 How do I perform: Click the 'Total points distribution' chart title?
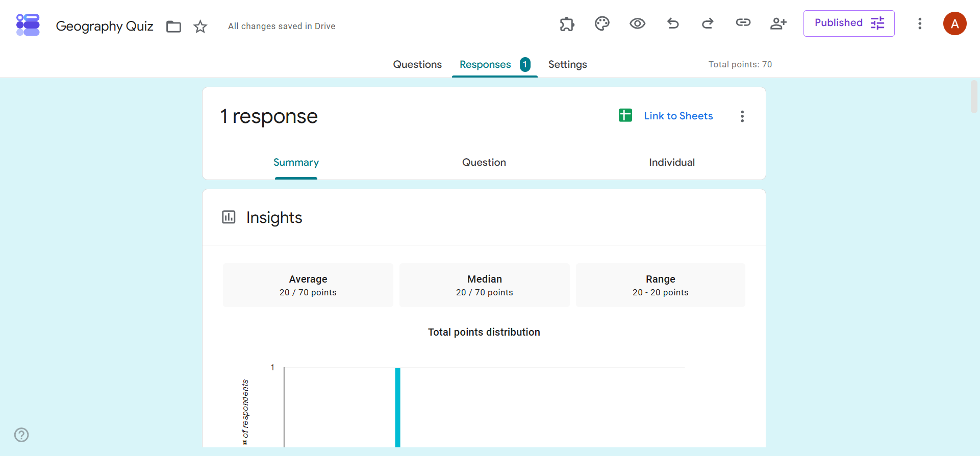(x=484, y=332)
